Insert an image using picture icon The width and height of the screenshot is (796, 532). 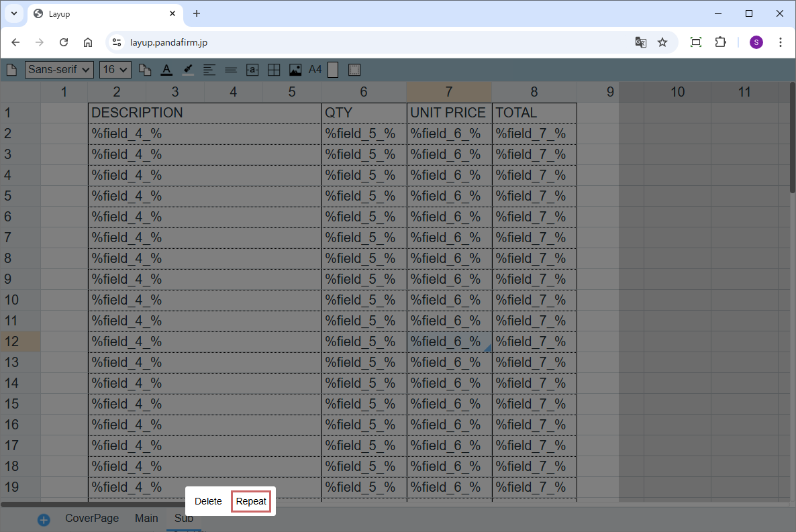pos(295,70)
